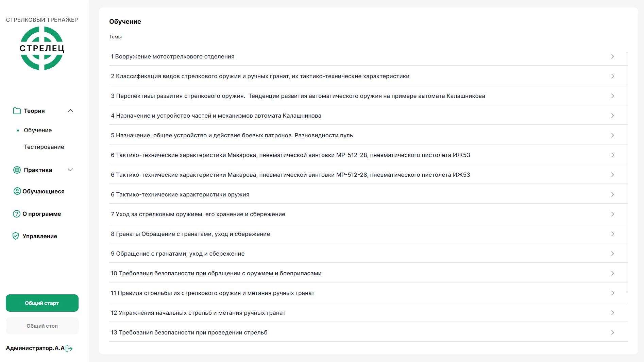Select topic 3 Перспективы развития стрелкового оружия
The width and height of the screenshot is (644, 362).
[368, 96]
